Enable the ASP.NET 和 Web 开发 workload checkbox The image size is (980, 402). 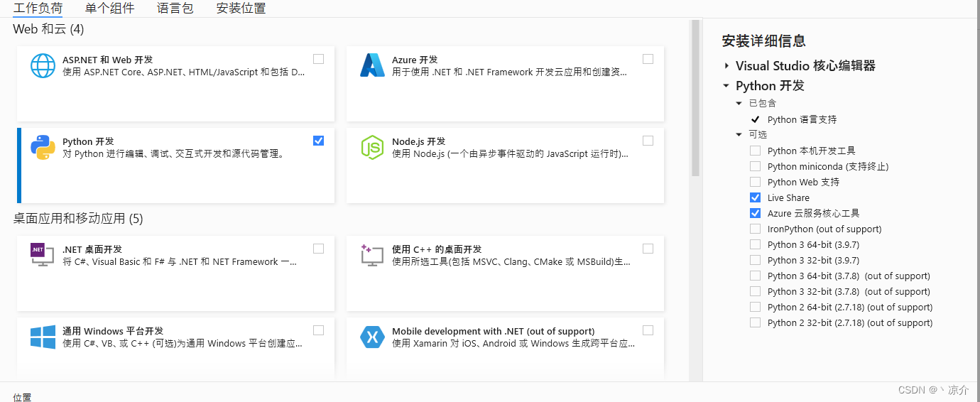click(x=318, y=59)
